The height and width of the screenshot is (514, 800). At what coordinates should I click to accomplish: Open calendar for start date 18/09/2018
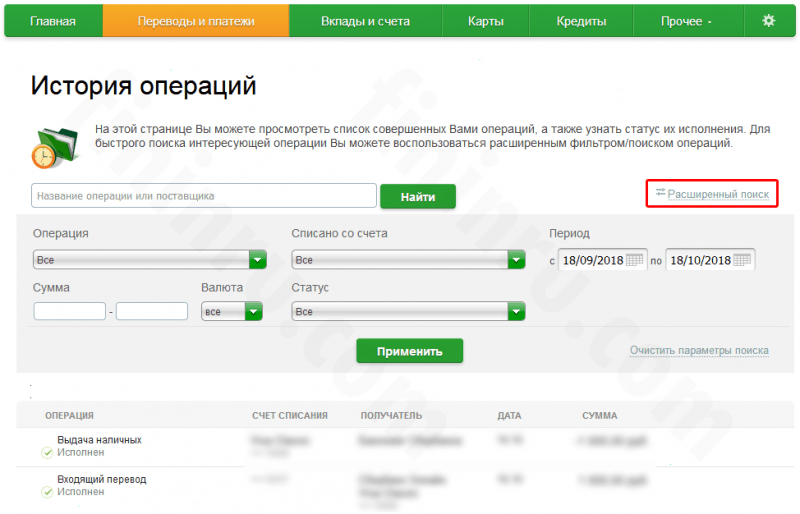click(x=634, y=260)
